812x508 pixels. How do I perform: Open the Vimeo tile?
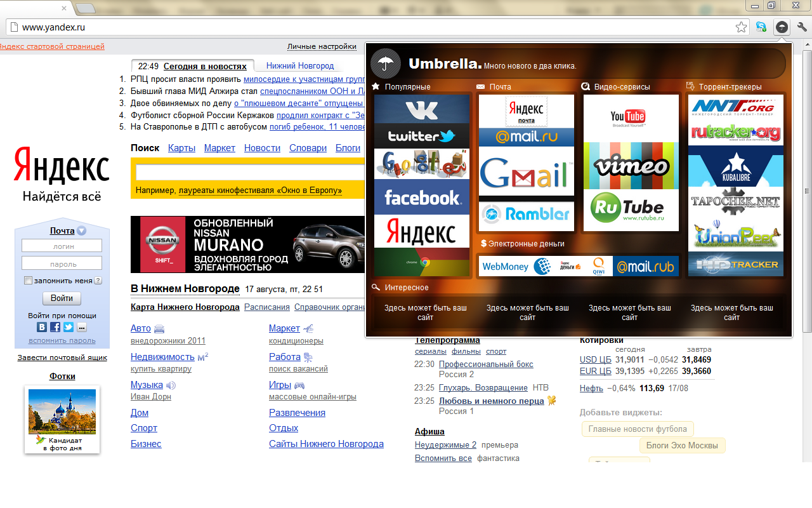(x=631, y=165)
